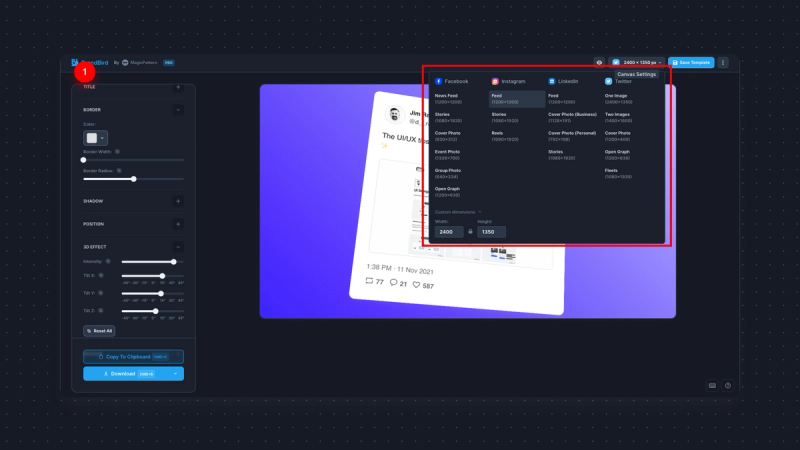Click the Intensity slider handle
This screenshot has width=800, height=450.
tap(173, 262)
